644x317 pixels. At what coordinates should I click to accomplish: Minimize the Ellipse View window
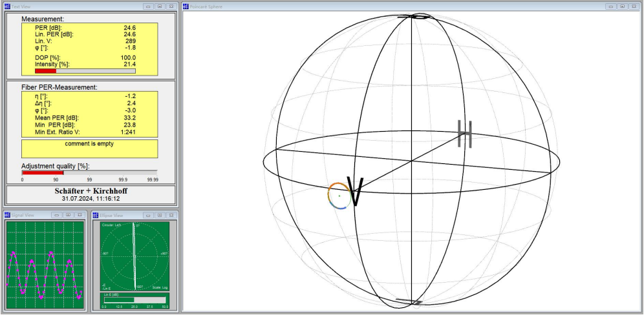click(148, 215)
